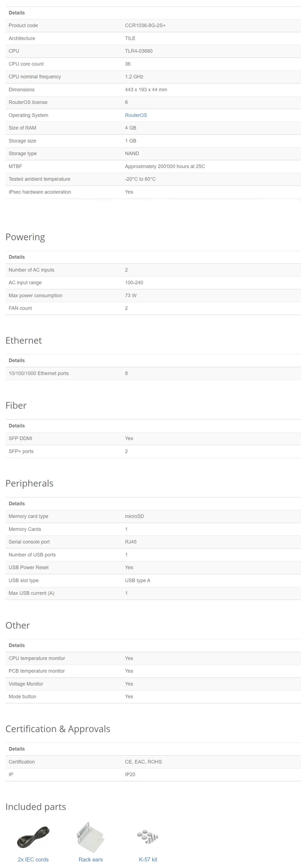Click the 2x IEC cords link
The image size is (301, 868).
pos(33,859)
